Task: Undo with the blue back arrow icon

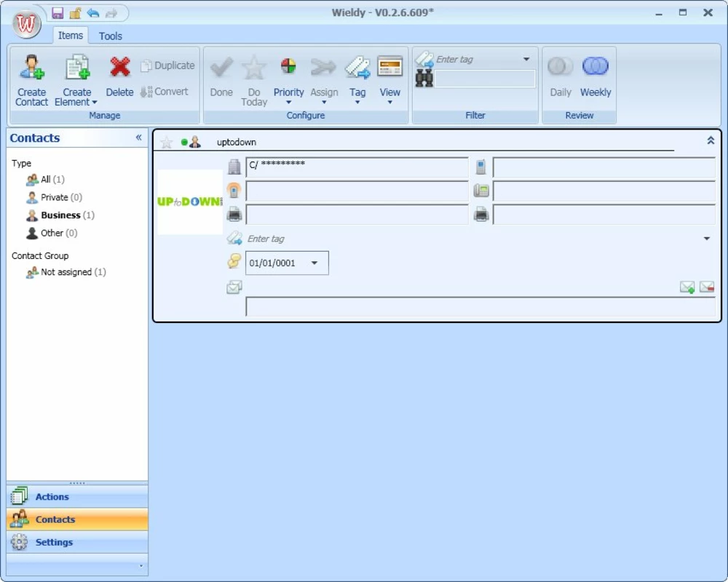Action: [93, 12]
